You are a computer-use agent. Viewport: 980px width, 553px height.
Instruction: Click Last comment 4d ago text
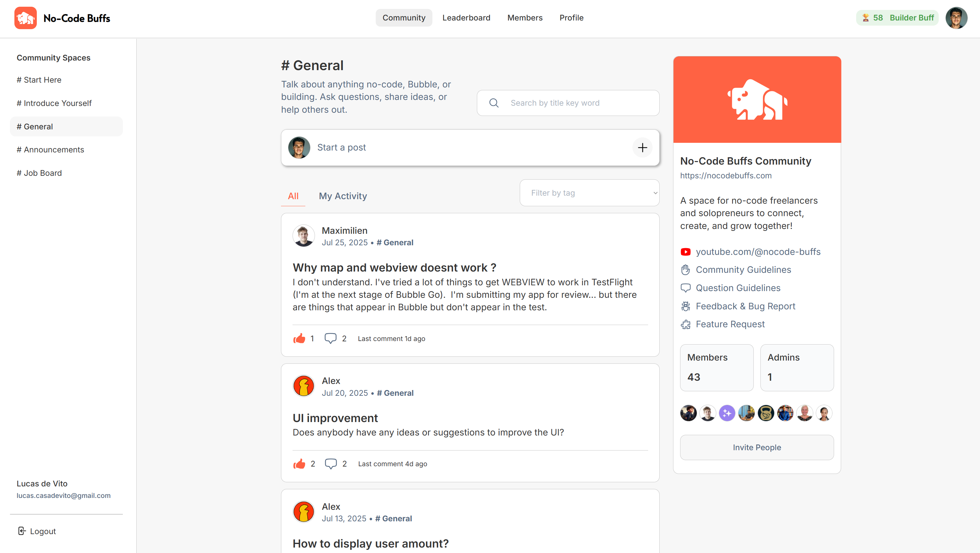coord(393,464)
